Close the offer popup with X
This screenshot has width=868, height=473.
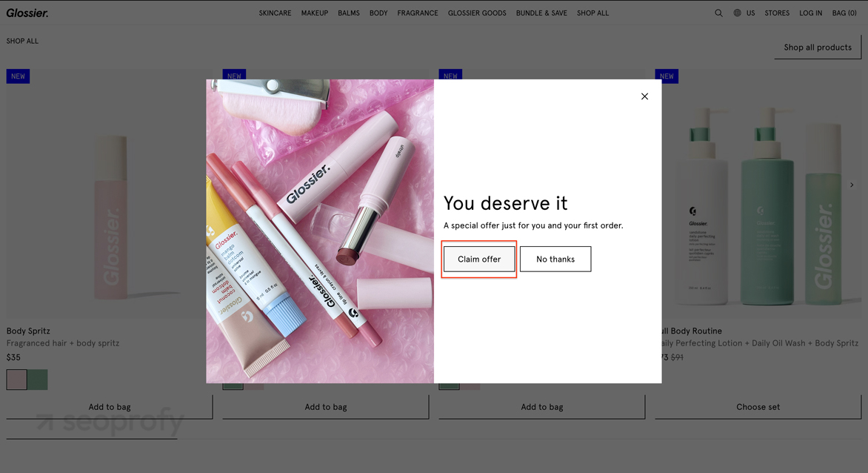tap(644, 96)
